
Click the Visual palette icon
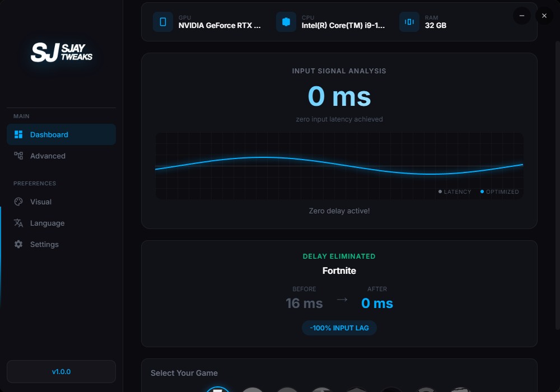18,202
